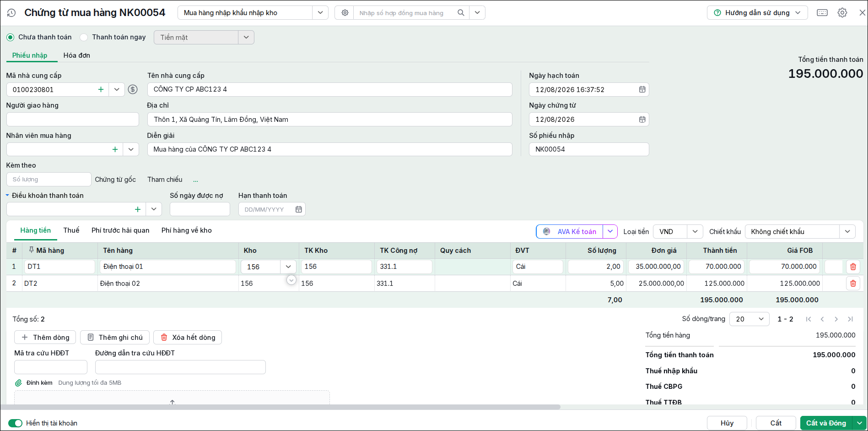Select Thanh toán ngay radio button
This screenshot has width=868, height=431.
point(84,37)
